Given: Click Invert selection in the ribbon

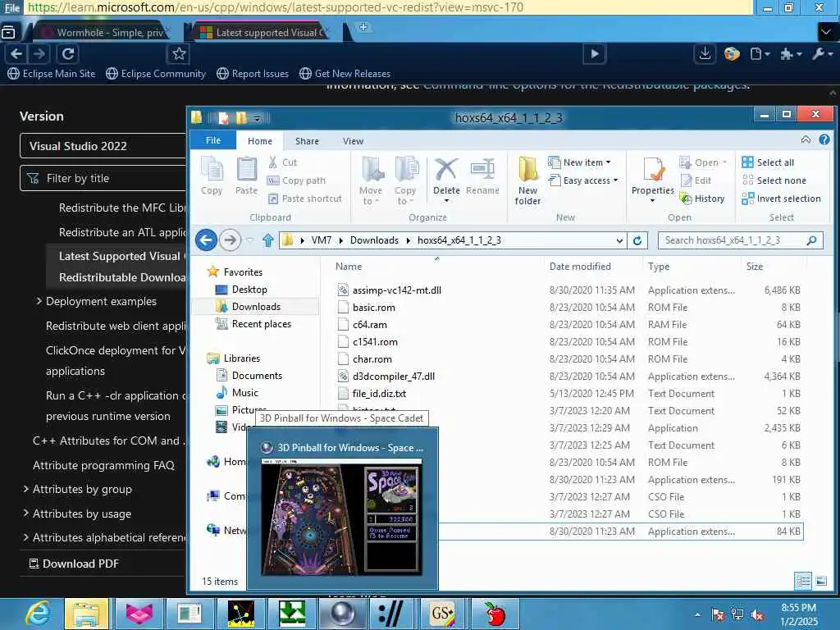Looking at the screenshot, I should pyautogui.click(x=781, y=199).
